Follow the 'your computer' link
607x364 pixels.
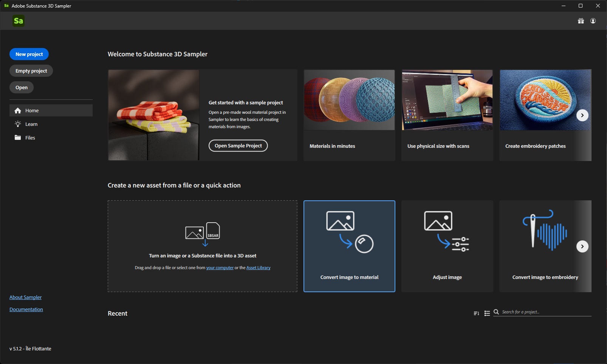220,268
